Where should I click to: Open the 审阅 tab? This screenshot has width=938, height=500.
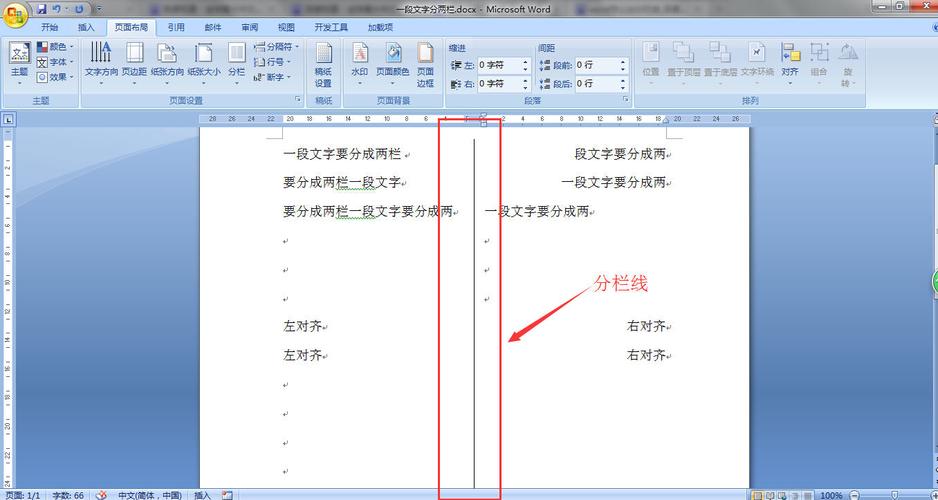[x=250, y=28]
